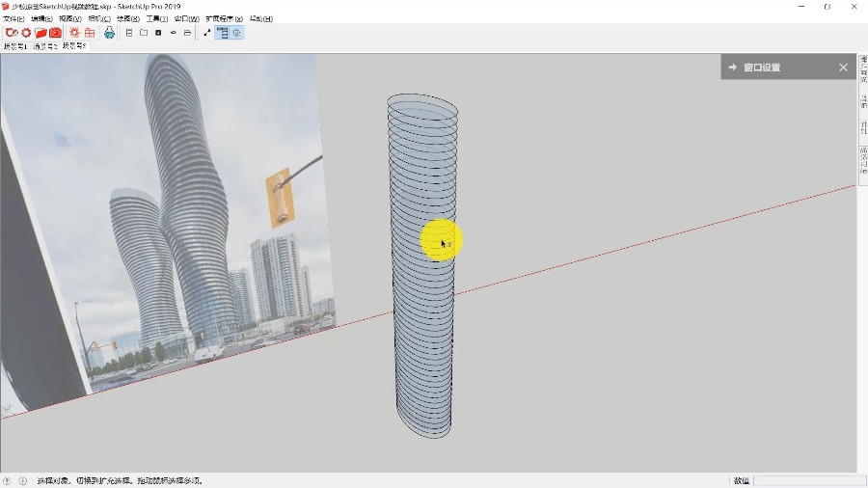
Task: Click the outlined folder toolbar icon
Action: click(x=144, y=33)
